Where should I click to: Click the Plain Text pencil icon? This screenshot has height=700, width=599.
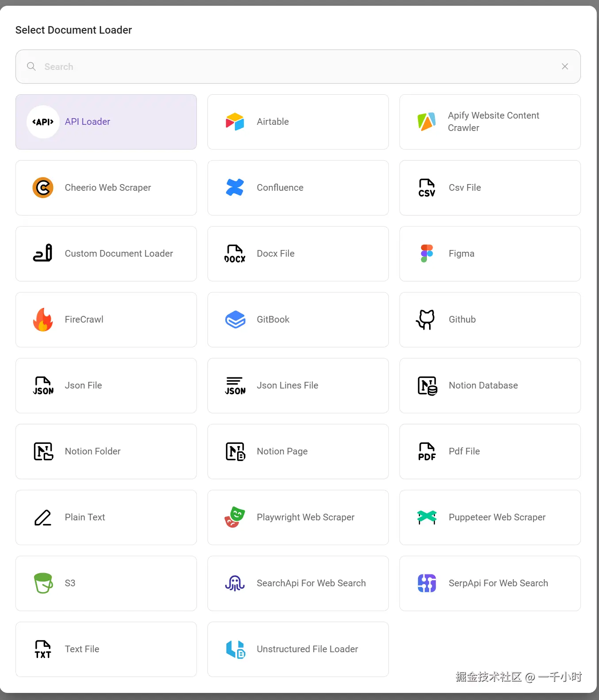(x=43, y=517)
